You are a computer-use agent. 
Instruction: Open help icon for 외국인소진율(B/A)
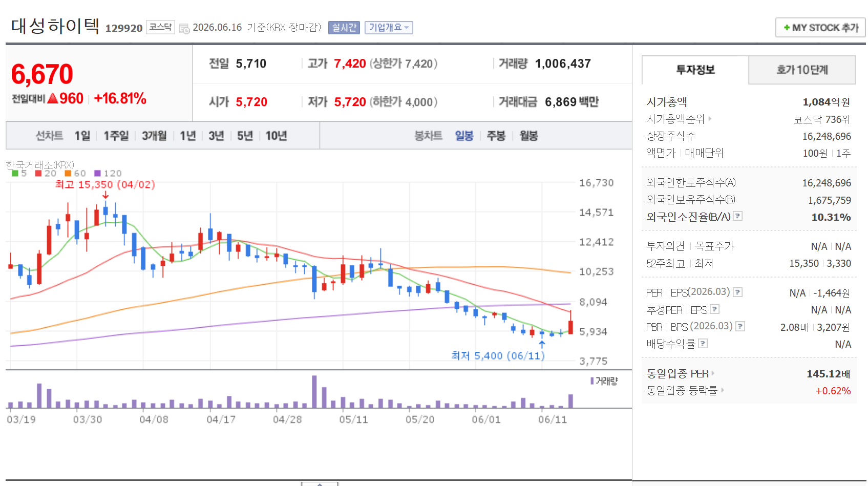click(x=737, y=216)
